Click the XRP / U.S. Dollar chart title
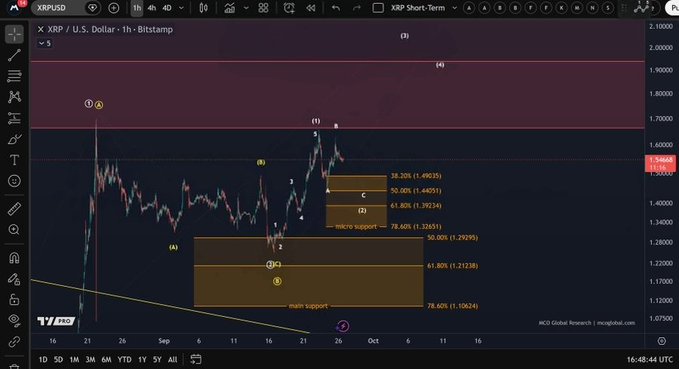Viewport: 679px width, 369px height. tap(110, 29)
